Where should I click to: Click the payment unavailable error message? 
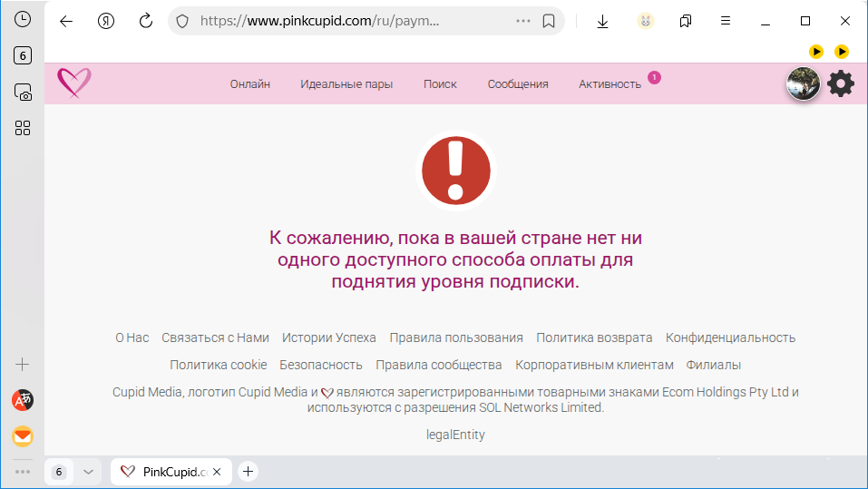[455, 259]
